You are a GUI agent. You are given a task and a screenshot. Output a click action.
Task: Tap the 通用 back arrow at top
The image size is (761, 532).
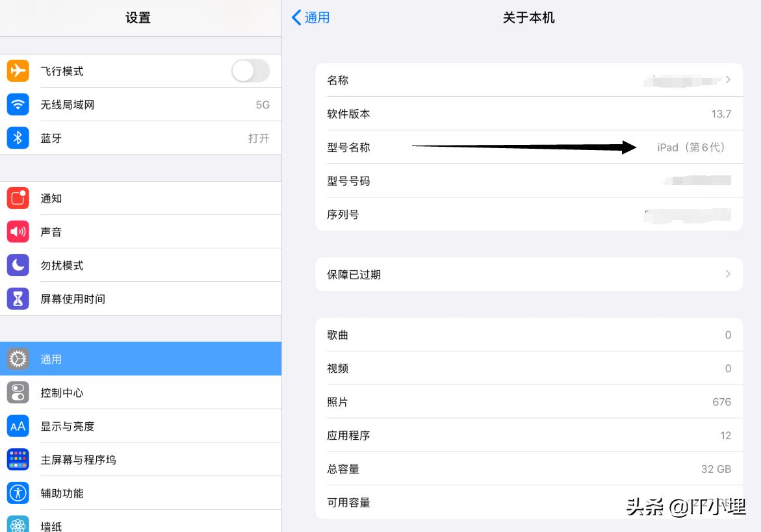(x=310, y=18)
